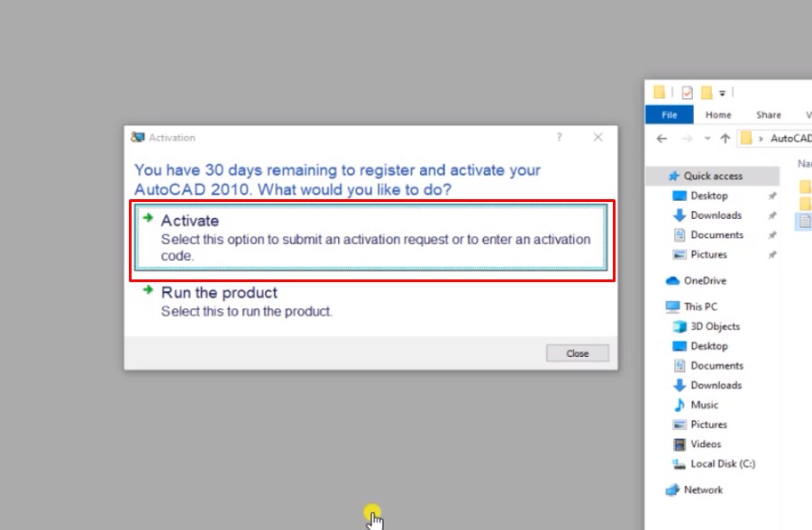Image resolution: width=812 pixels, height=530 pixels.
Task: Select This PC in the sidebar
Action: [x=700, y=306]
